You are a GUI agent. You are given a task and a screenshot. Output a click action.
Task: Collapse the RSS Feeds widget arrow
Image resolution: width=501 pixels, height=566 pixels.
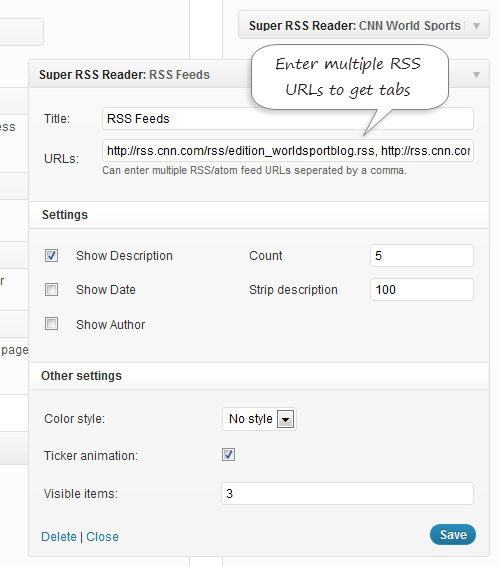pyautogui.click(x=476, y=75)
